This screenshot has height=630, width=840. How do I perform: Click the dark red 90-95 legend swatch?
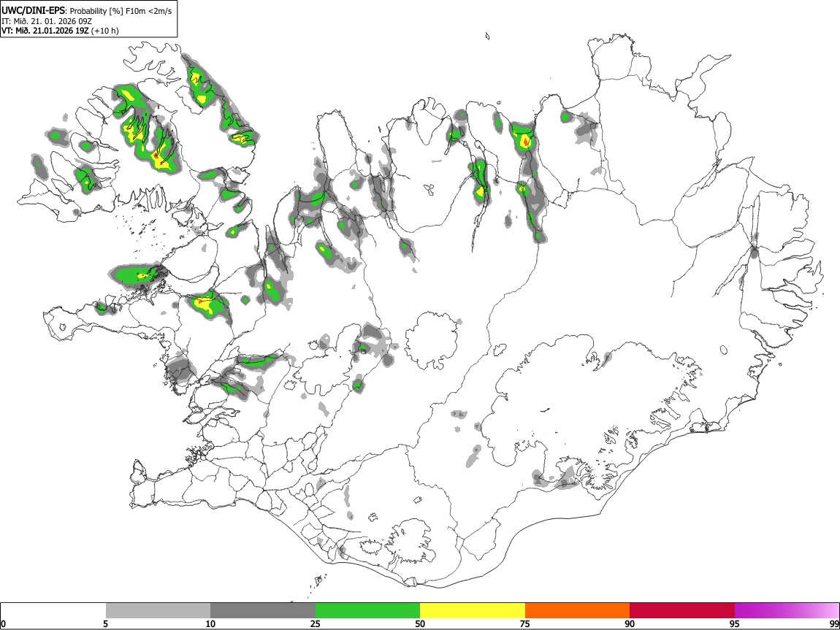coord(682,611)
